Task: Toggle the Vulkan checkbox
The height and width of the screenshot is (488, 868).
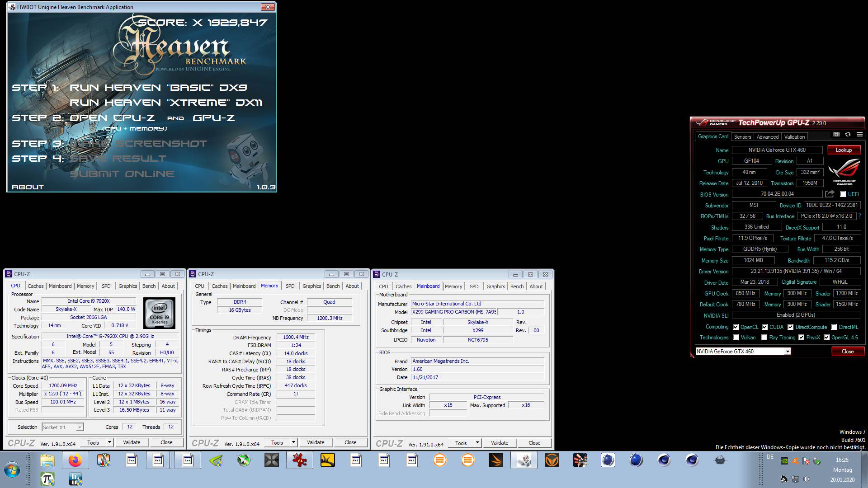Action: pos(736,338)
